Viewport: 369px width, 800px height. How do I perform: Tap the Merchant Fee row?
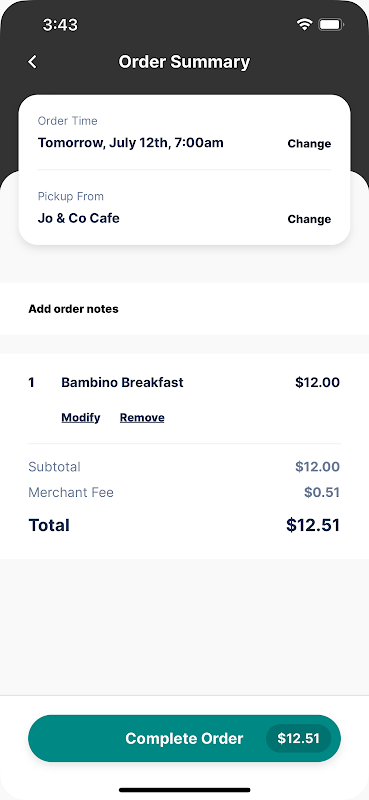(184, 492)
